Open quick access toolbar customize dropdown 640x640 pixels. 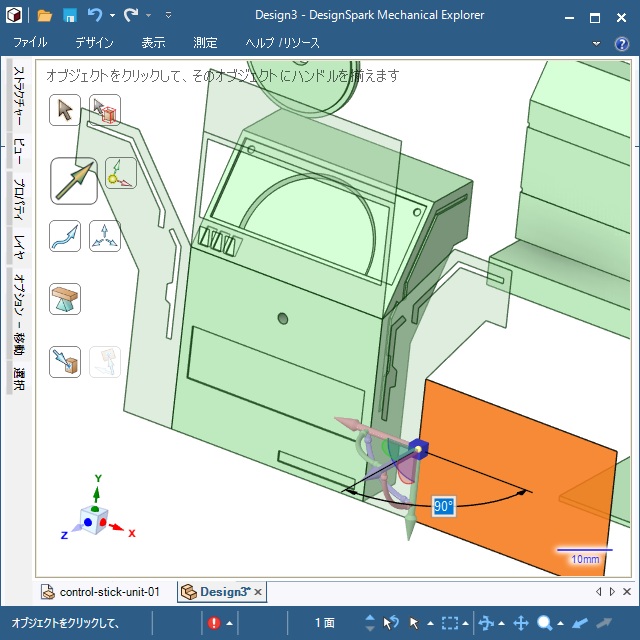[168, 16]
